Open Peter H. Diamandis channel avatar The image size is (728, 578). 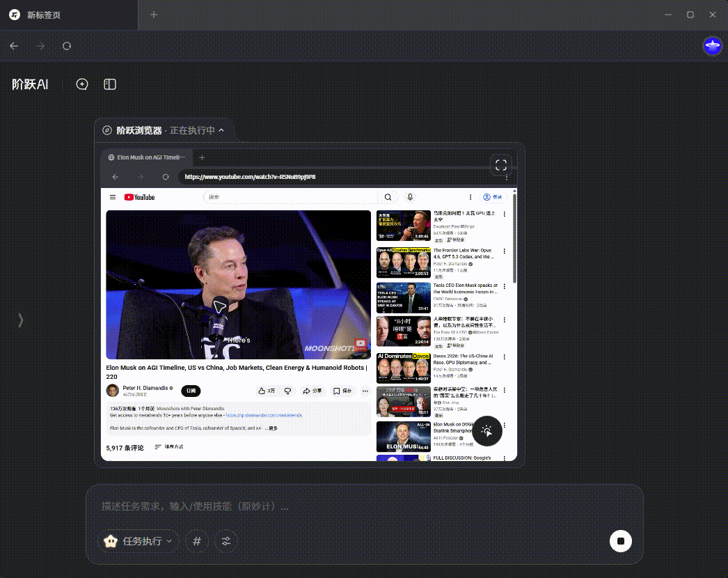point(112,391)
